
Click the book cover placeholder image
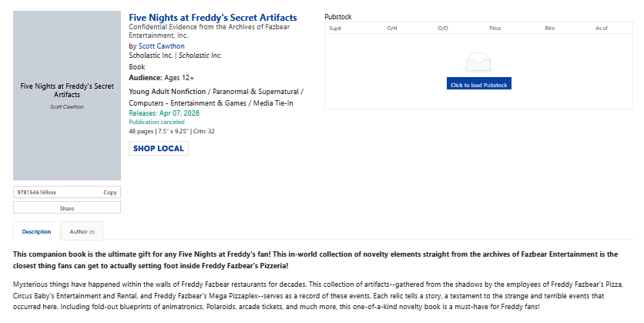point(67,96)
